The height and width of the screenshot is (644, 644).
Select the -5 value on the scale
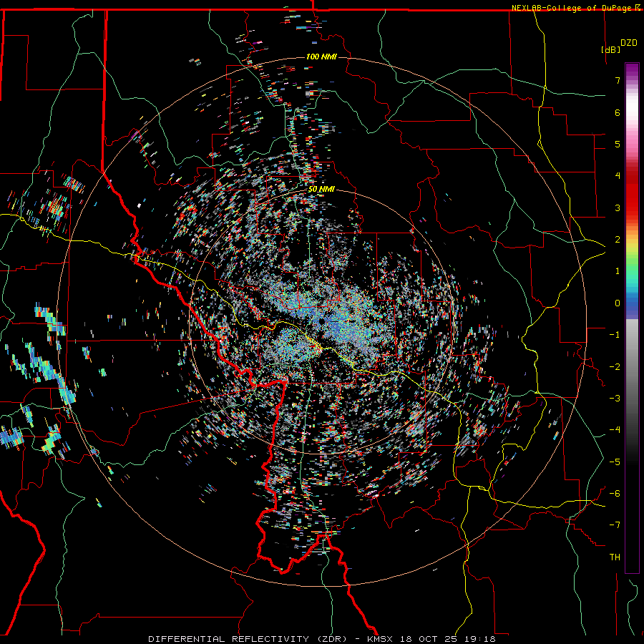tap(615, 462)
